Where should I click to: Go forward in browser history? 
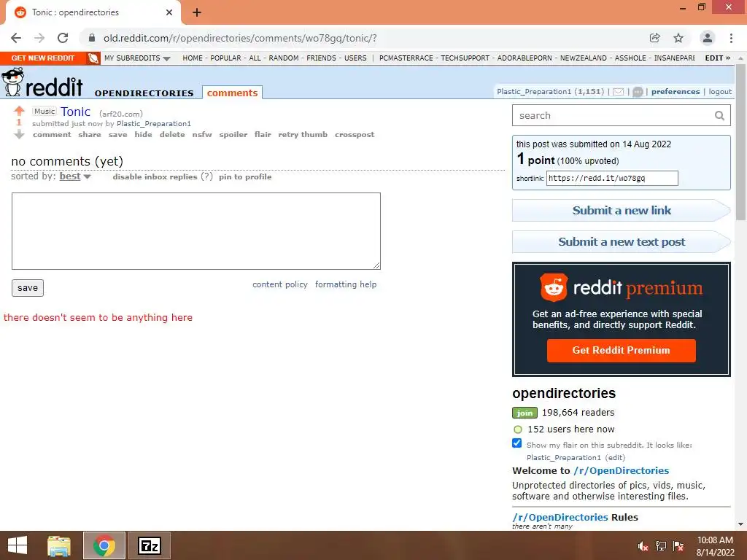[39, 38]
